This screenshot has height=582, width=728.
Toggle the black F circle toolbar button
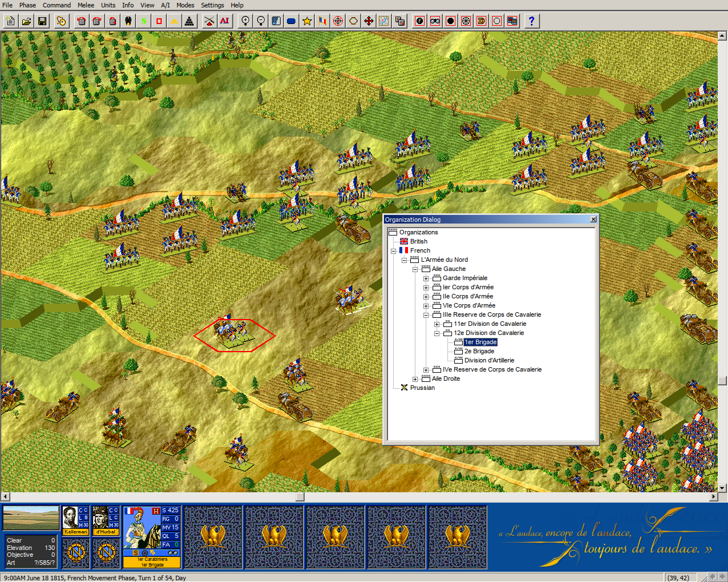419,21
